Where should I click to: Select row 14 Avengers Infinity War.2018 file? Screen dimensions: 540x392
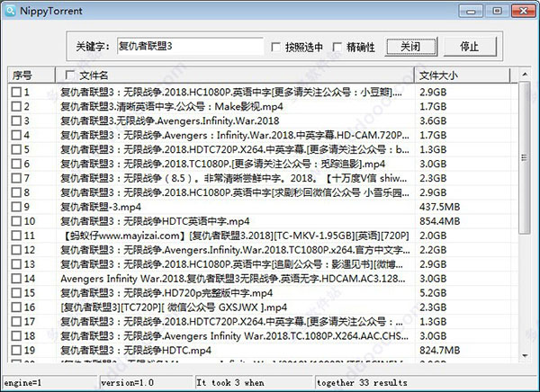tap(233, 279)
